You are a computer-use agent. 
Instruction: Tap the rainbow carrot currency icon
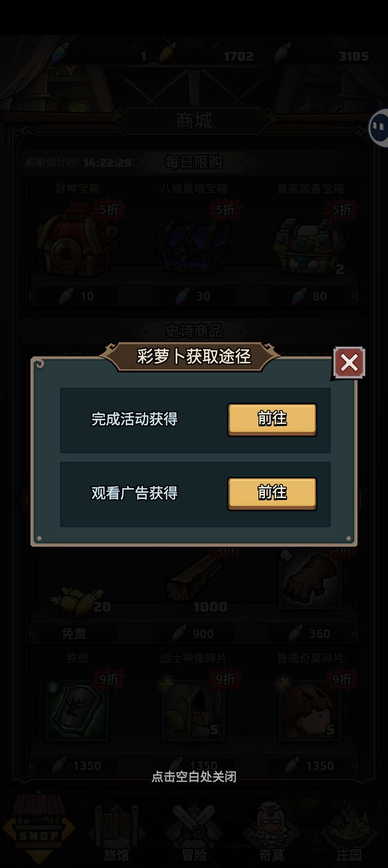coord(60,54)
